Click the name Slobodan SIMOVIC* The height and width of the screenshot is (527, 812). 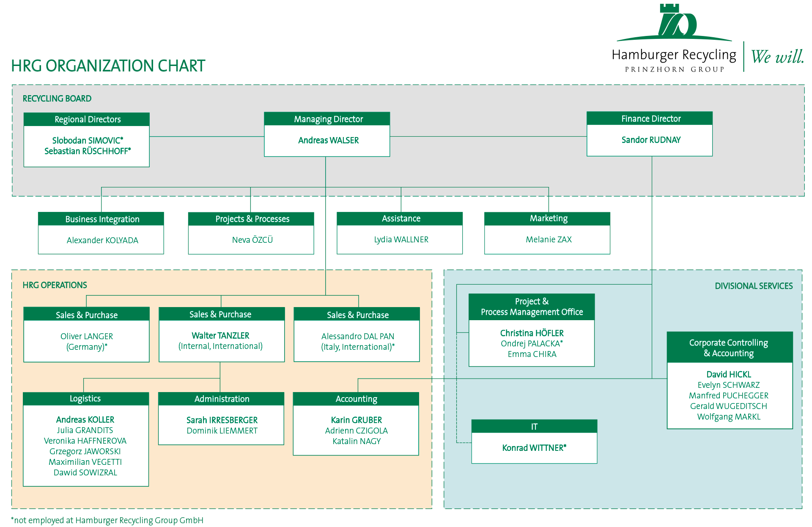(88, 140)
